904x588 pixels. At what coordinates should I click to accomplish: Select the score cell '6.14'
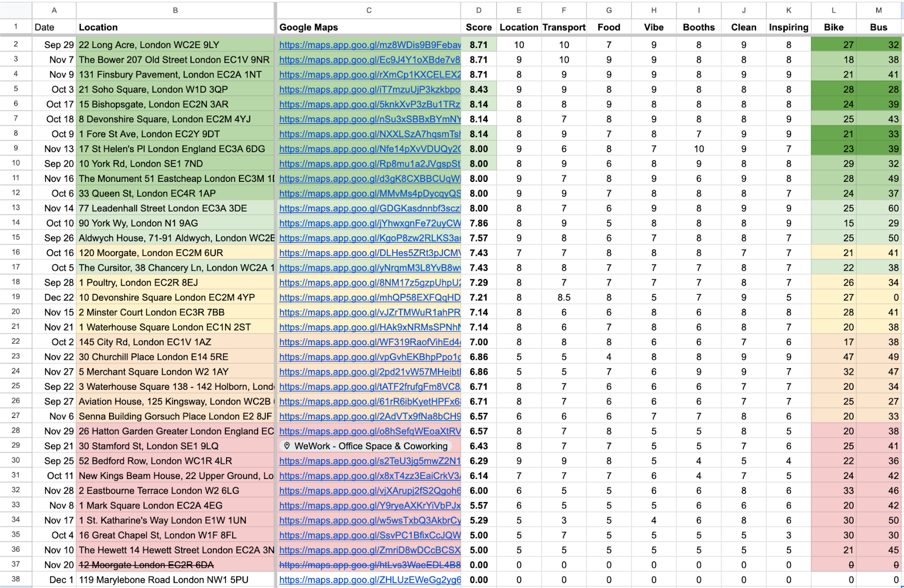[479, 476]
